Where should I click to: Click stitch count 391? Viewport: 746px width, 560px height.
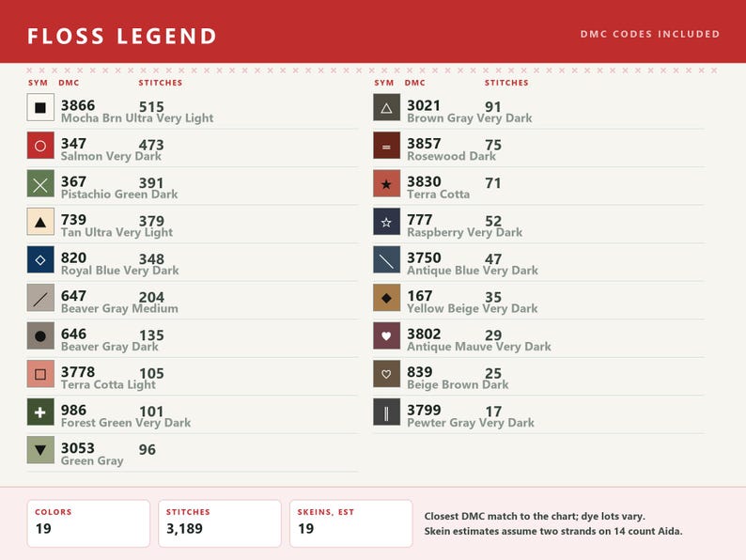(x=151, y=182)
